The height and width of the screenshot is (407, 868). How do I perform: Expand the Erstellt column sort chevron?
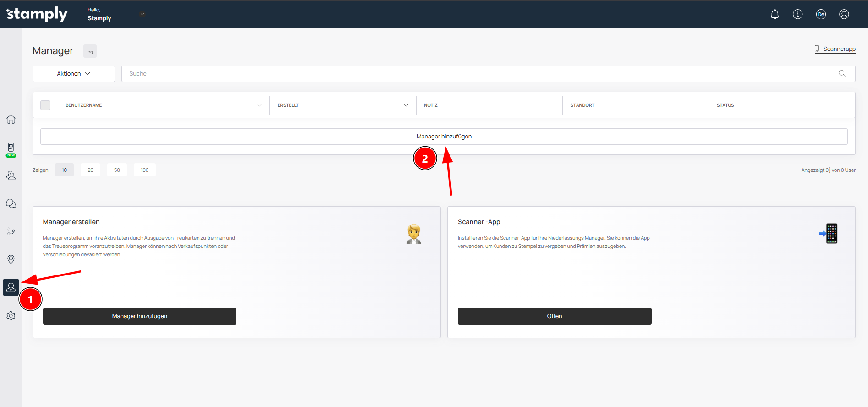[406, 105]
